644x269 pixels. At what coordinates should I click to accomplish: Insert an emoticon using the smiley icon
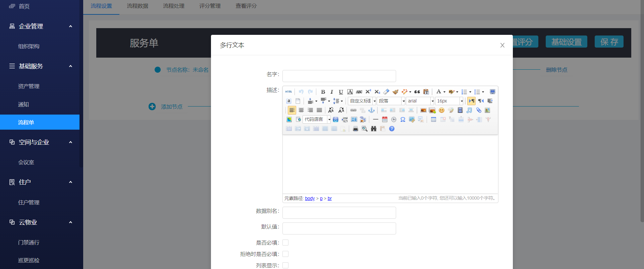pos(441,110)
